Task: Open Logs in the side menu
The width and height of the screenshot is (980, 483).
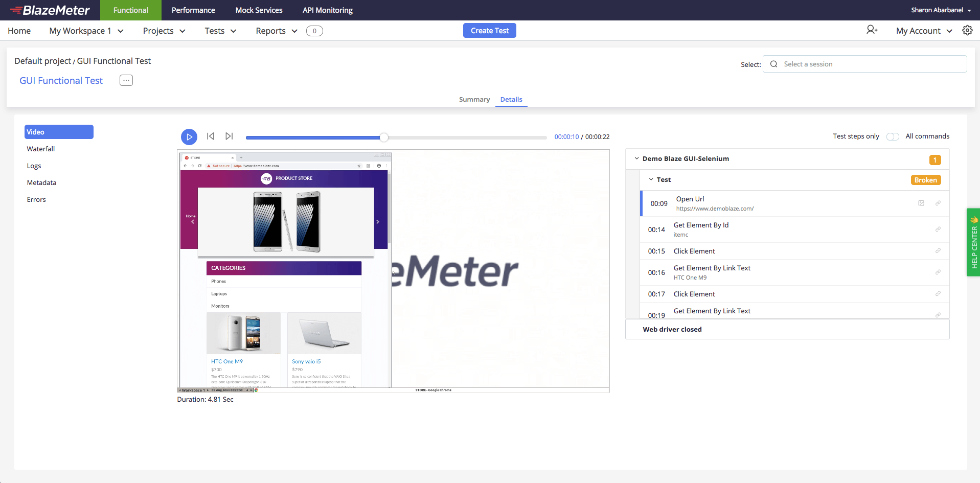Action: (34, 166)
